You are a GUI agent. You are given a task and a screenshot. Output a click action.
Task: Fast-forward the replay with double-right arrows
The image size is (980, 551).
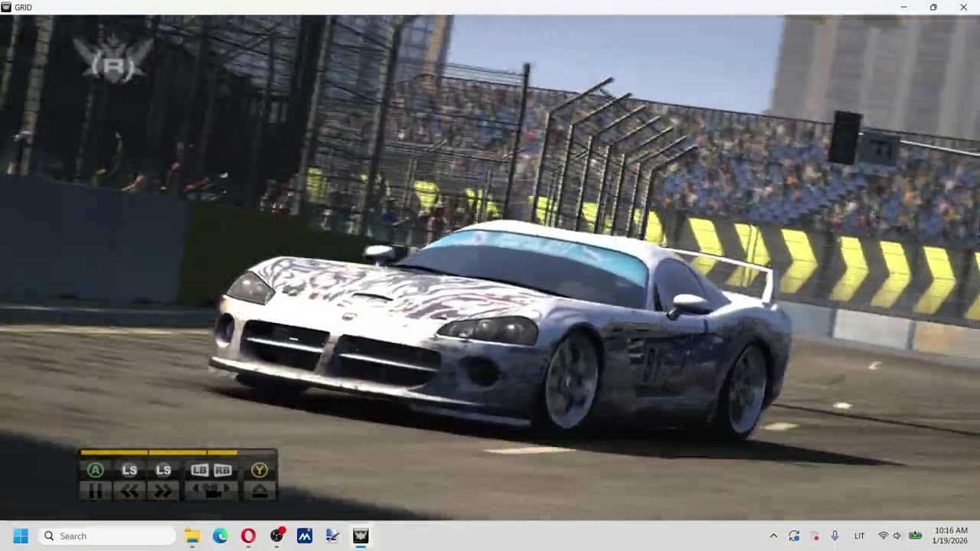(x=163, y=491)
